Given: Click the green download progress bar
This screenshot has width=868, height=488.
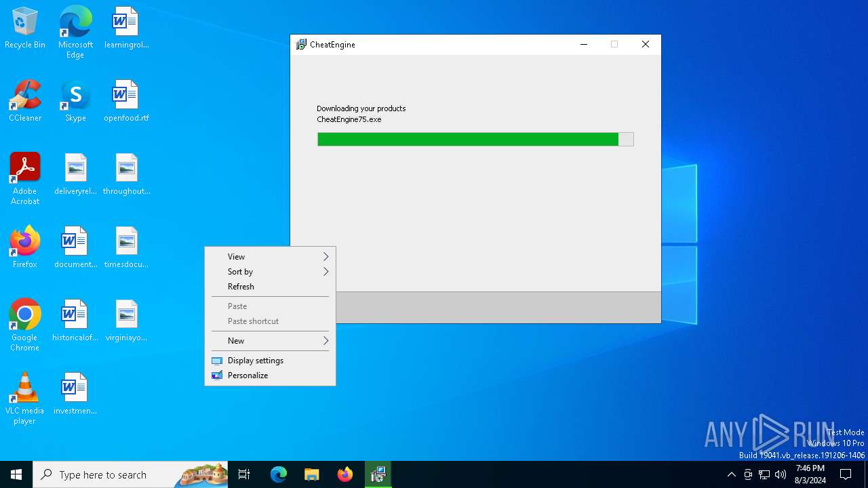Looking at the screenshot, I should (475, 140).
